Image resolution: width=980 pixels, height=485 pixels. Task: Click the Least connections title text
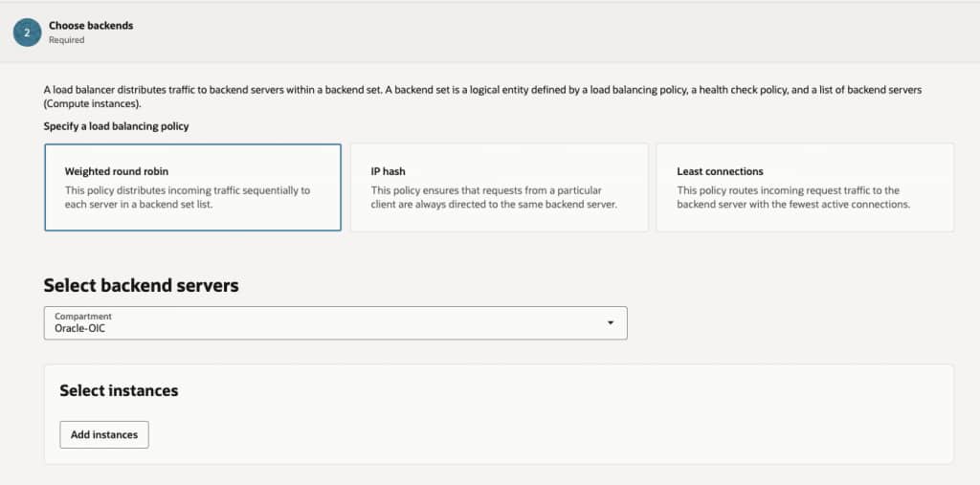(720, 171)
